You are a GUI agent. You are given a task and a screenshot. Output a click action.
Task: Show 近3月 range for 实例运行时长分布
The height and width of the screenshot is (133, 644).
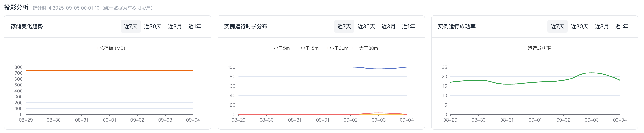point(388,27)
